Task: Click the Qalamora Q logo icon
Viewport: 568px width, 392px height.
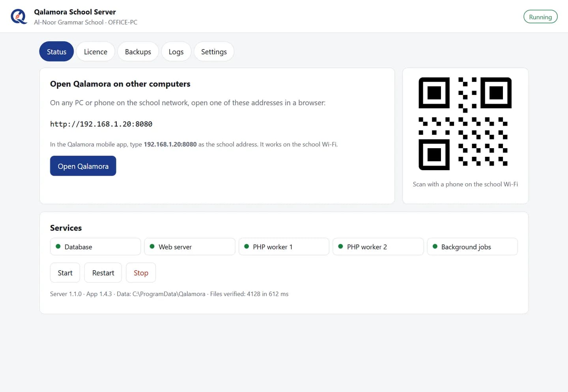Action: 19,17
